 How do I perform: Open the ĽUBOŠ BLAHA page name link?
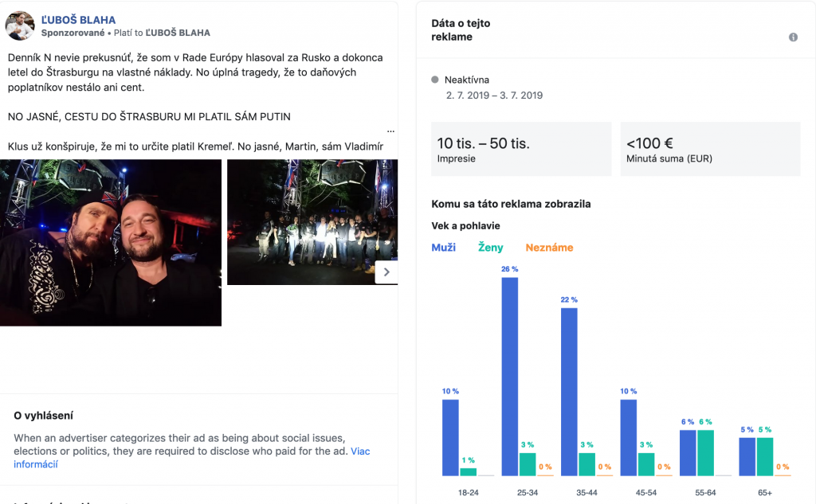(x=79, y=20)
